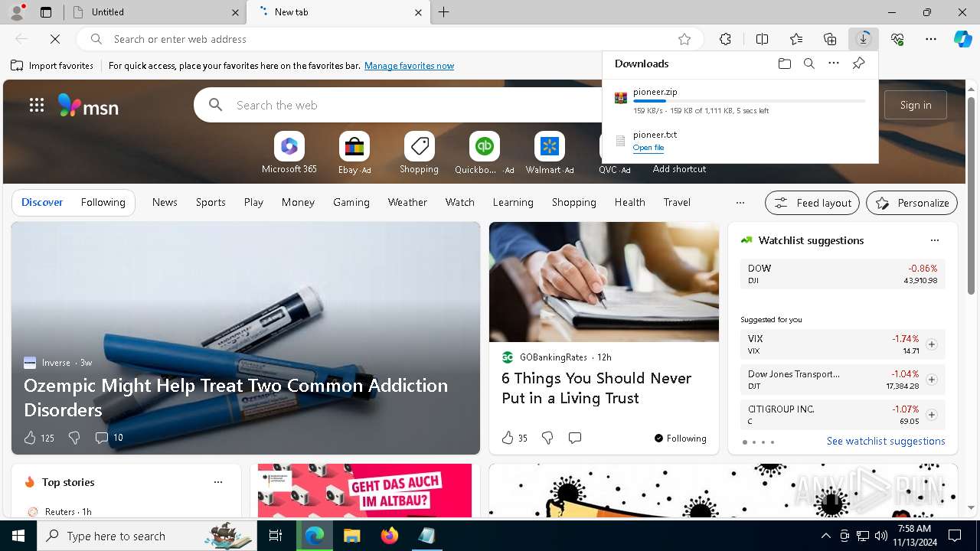Add VIX to watchlist
The width and height of the screenshot is (980, 551).
931,344
